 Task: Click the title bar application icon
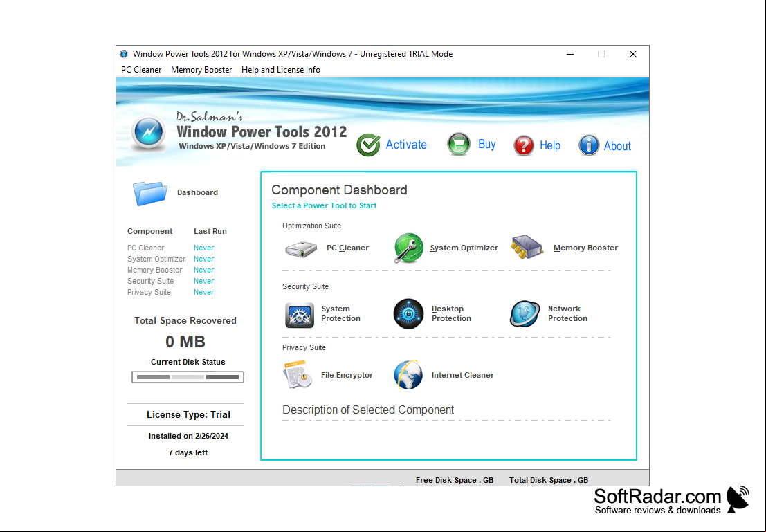tap(124, 54)
